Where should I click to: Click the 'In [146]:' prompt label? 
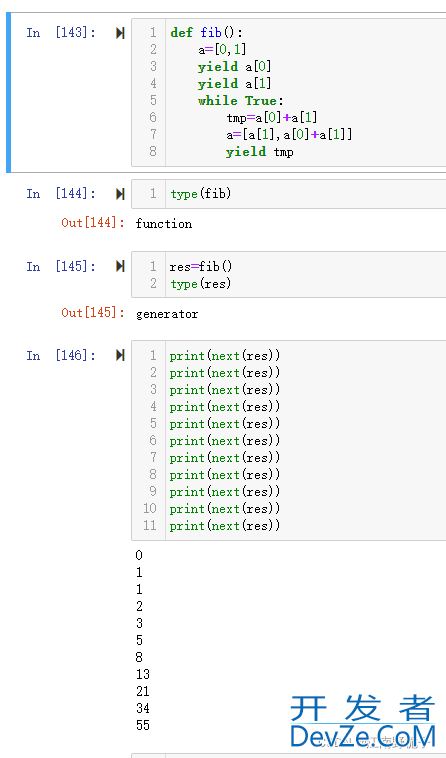pyautogui.click(x=61, y=355)
